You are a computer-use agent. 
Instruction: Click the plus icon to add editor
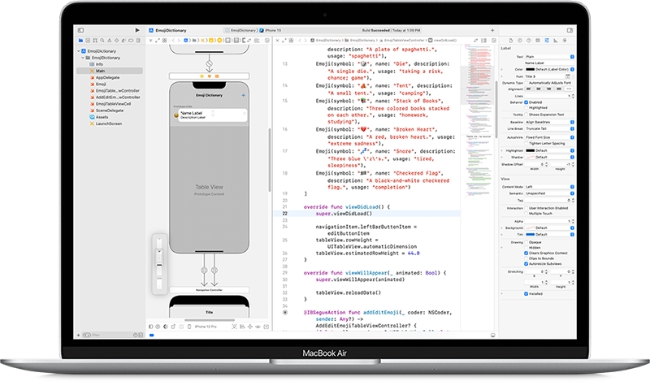click(492, 30)
